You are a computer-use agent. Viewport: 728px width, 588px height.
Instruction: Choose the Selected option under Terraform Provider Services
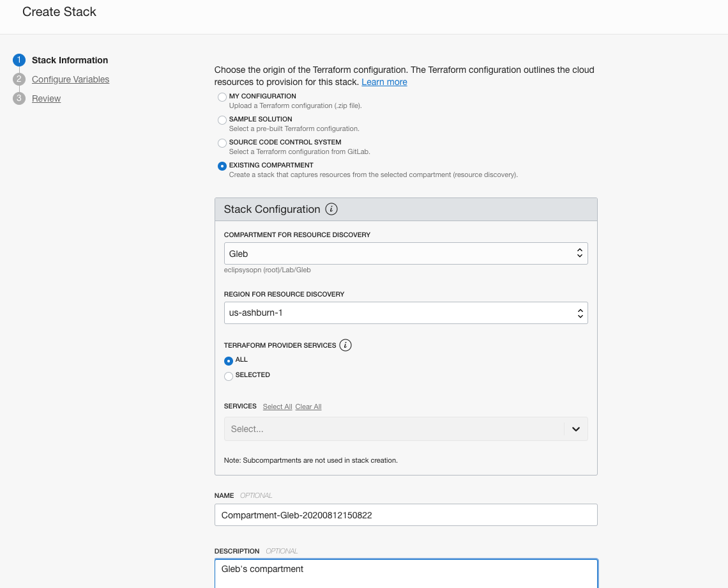pyautogui.click(x=228, y=376)
